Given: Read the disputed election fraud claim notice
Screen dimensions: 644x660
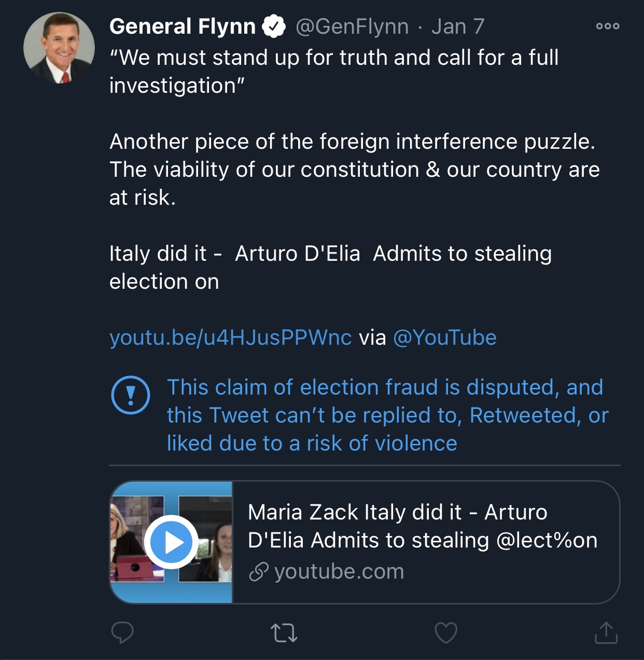Looking at the screenshot, I should click(x=388, y=415).
